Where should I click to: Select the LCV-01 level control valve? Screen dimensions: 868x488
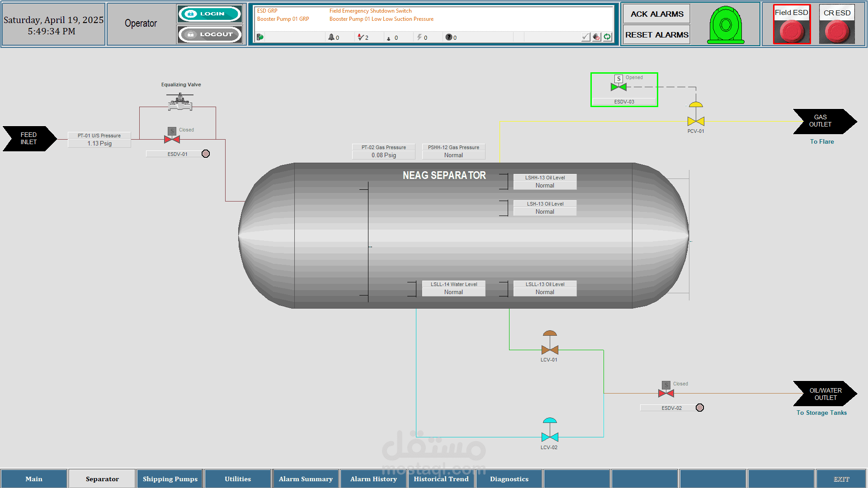click(x=550, y=349)
